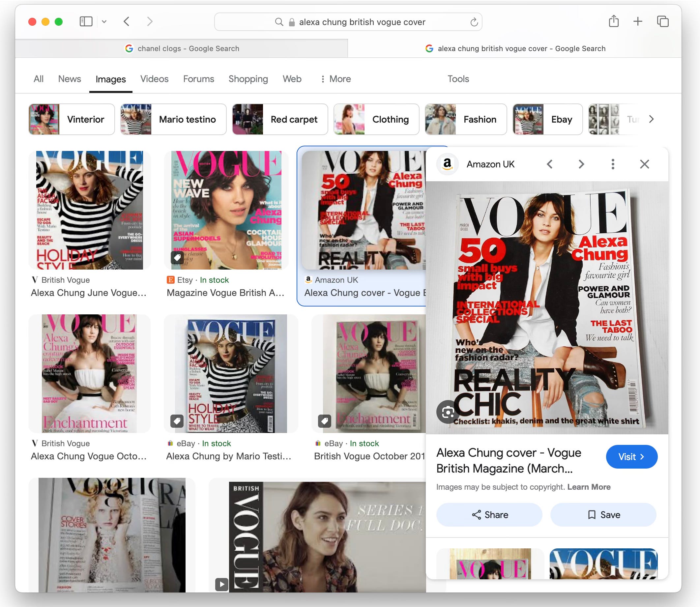Show the previous image in preview panel
This screenshot has height=607, width=700.
pyautogui.click(x=550, y=164)
